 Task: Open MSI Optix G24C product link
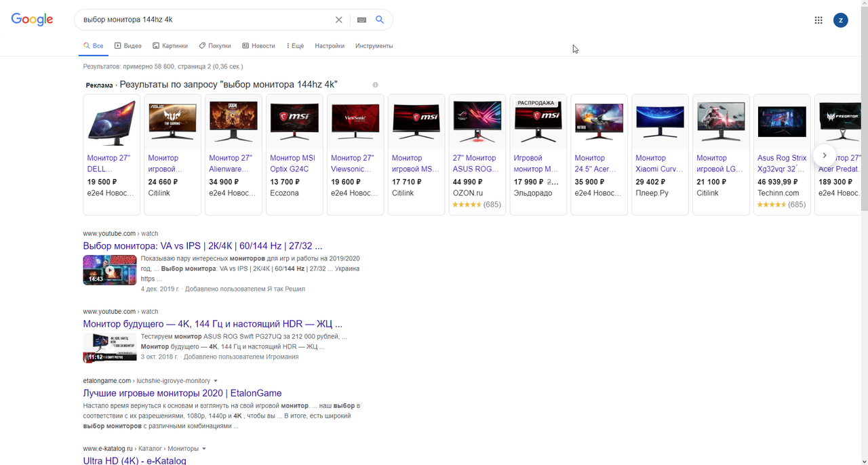tap(293, 163)
